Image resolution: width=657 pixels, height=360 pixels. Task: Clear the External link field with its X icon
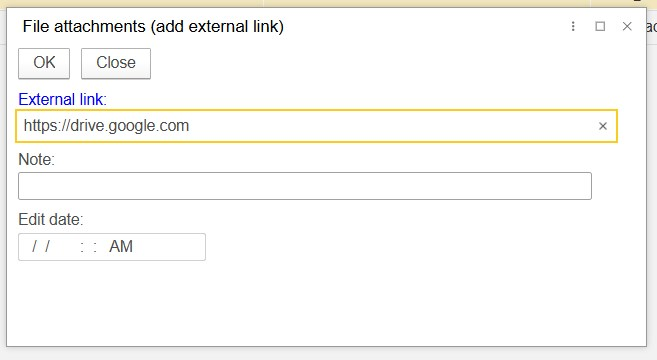603,126
